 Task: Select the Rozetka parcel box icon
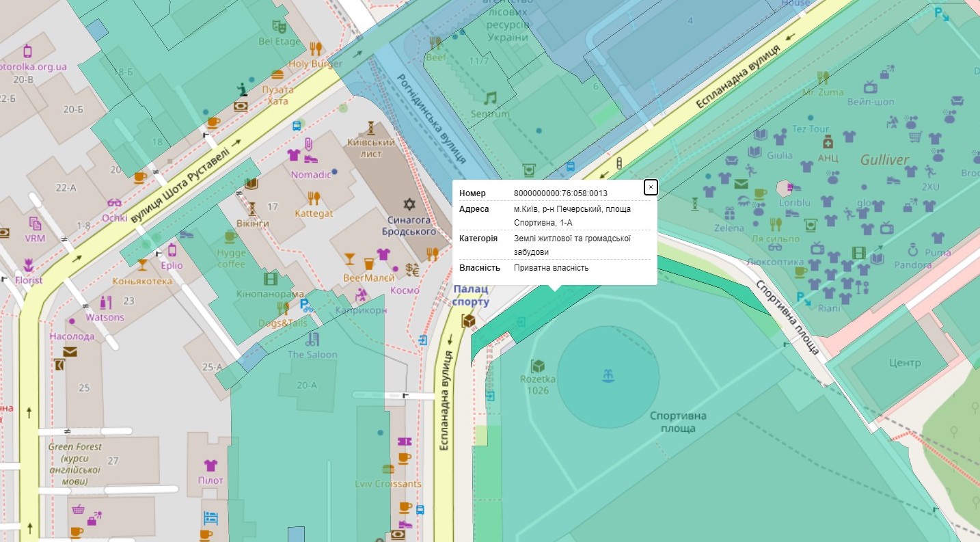coord(538,366)
